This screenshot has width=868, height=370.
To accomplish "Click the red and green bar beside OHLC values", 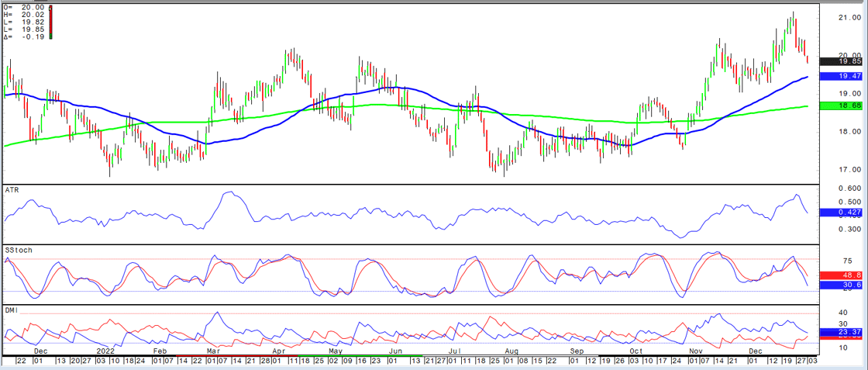I will coord(50,23).
